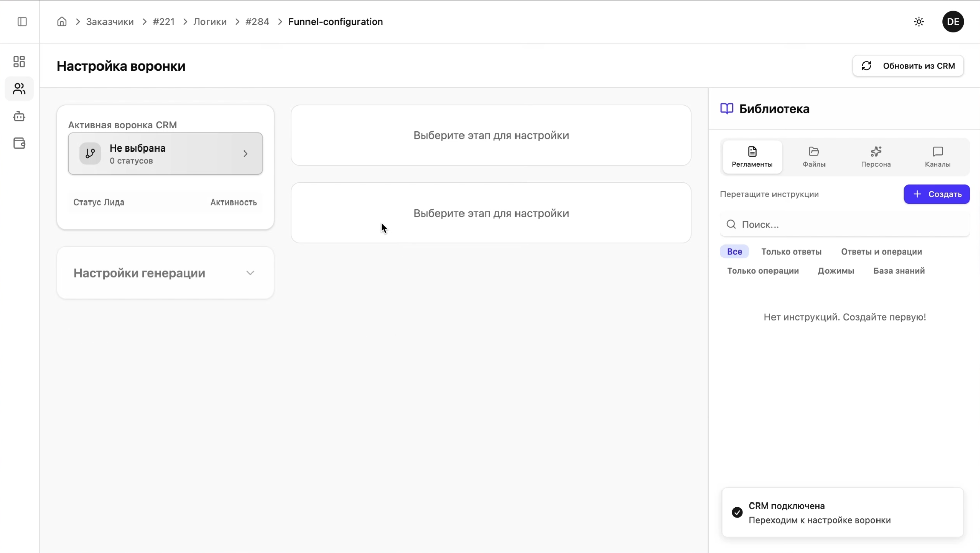The image size is (980, 553).
Task: Open the Не выбрана active funnel selector
Action: point(165,154)
